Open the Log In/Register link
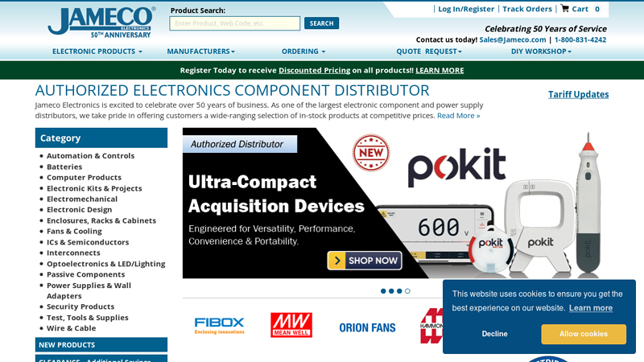 [x=466, y=9]
